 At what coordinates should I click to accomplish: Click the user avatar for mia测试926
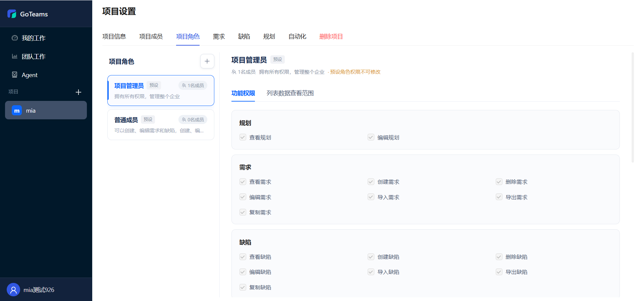tap(13, 290)
